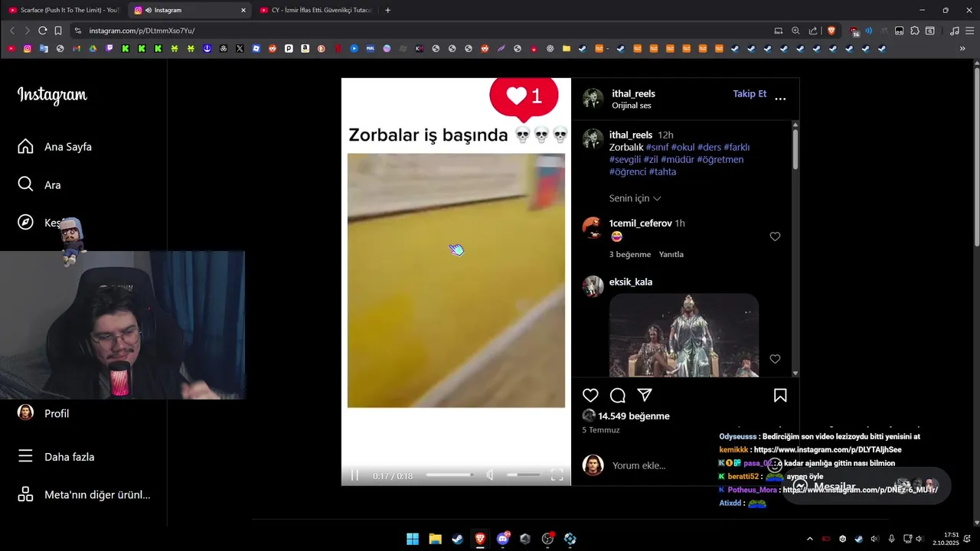Screen dimensions: 980x551
Task: Click the #müdür hashtag
Action: click(x=677, y=159)
